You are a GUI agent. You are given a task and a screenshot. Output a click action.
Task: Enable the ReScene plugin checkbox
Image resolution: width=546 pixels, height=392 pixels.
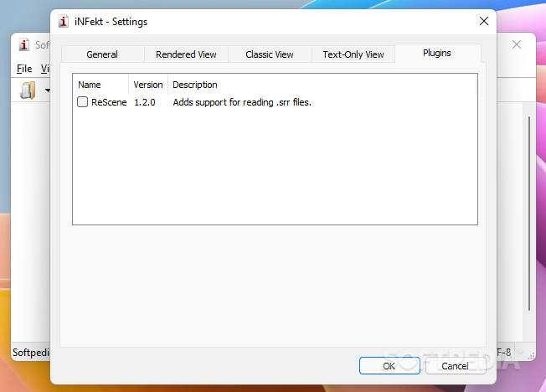tap(83, 102)
